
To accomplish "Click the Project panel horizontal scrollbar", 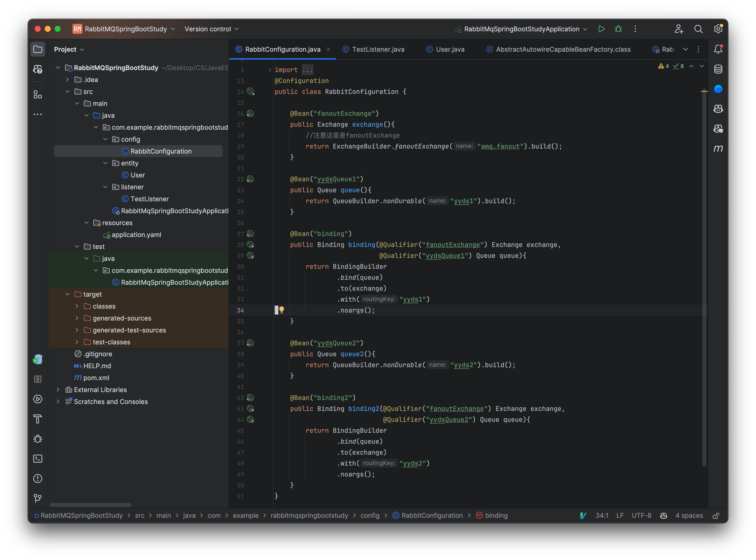I will click(x=90, y=505).
